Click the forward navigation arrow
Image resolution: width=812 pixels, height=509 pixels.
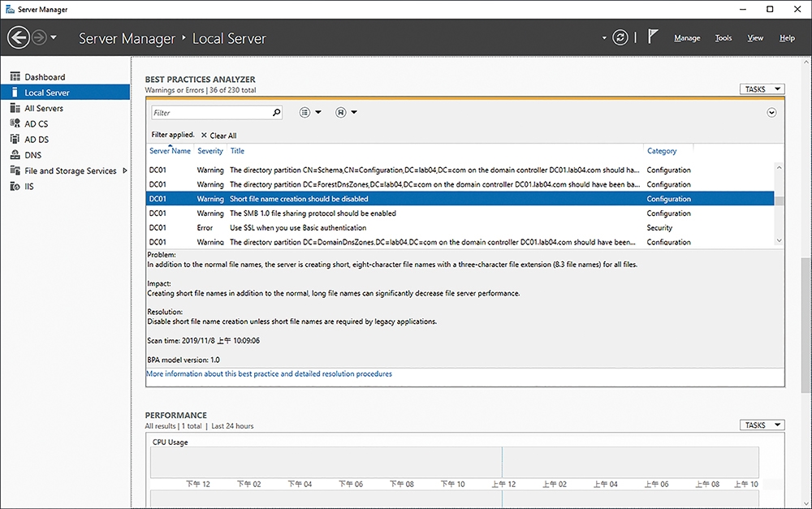pos(39,38)
